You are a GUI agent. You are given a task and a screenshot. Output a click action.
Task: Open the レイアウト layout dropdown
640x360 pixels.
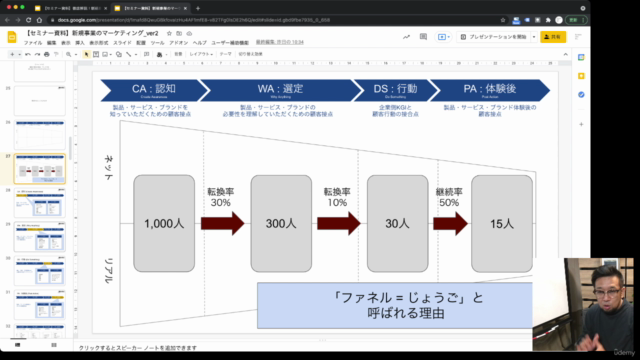click(201, 54)
